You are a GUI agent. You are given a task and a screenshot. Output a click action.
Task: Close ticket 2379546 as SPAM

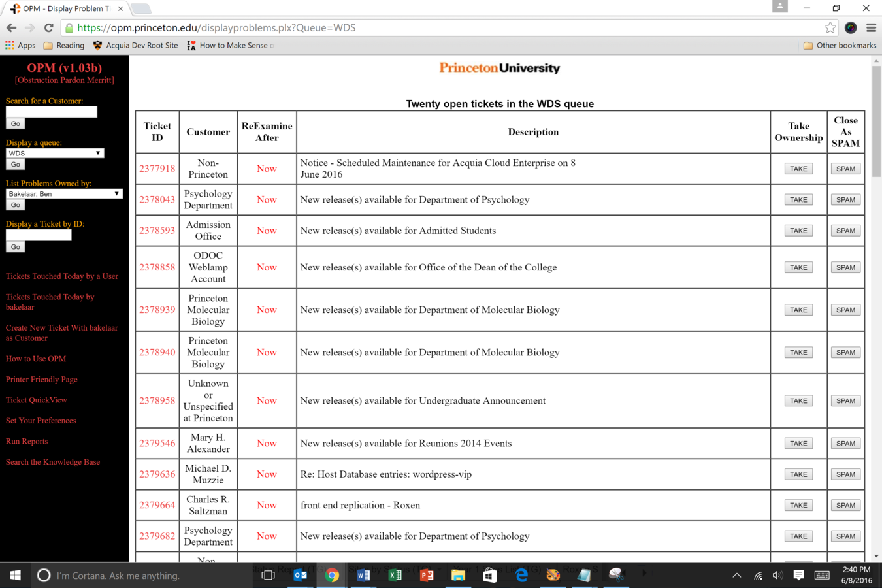(x=845, y=444)
